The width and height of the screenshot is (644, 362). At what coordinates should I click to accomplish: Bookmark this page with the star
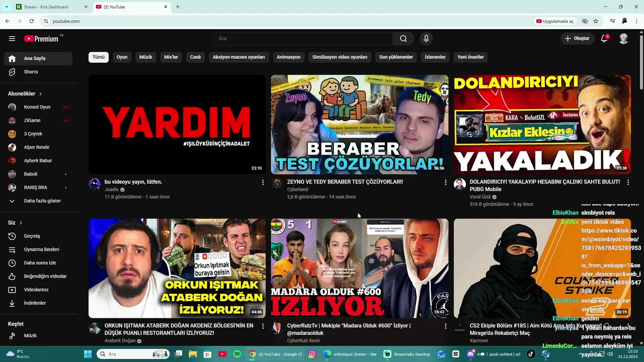[596, 21]
